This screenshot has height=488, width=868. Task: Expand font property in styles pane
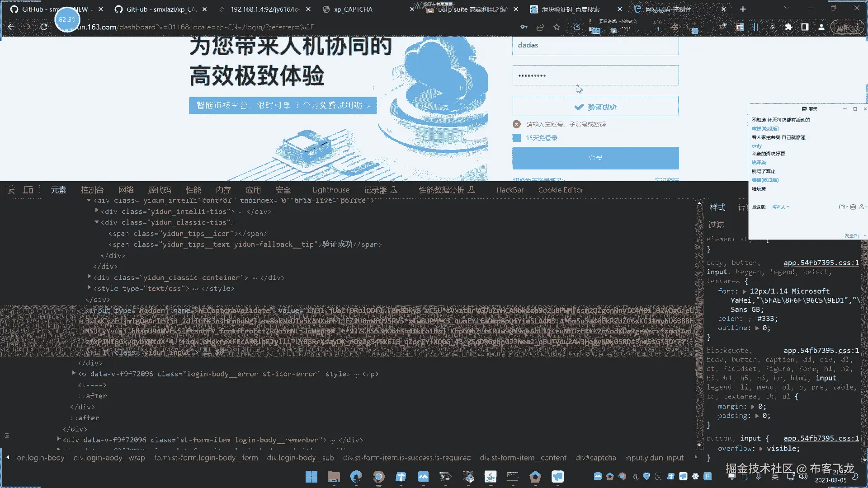pos(744,291)
